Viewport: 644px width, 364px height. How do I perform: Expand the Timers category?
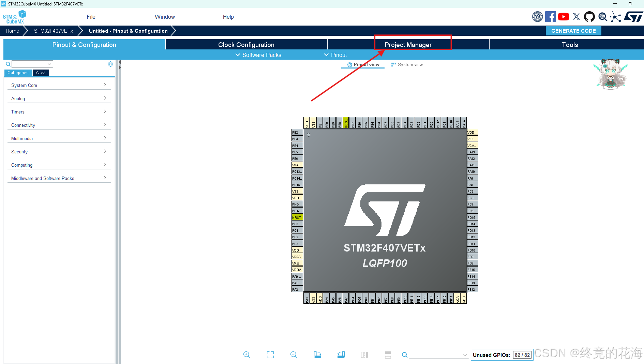59,112
